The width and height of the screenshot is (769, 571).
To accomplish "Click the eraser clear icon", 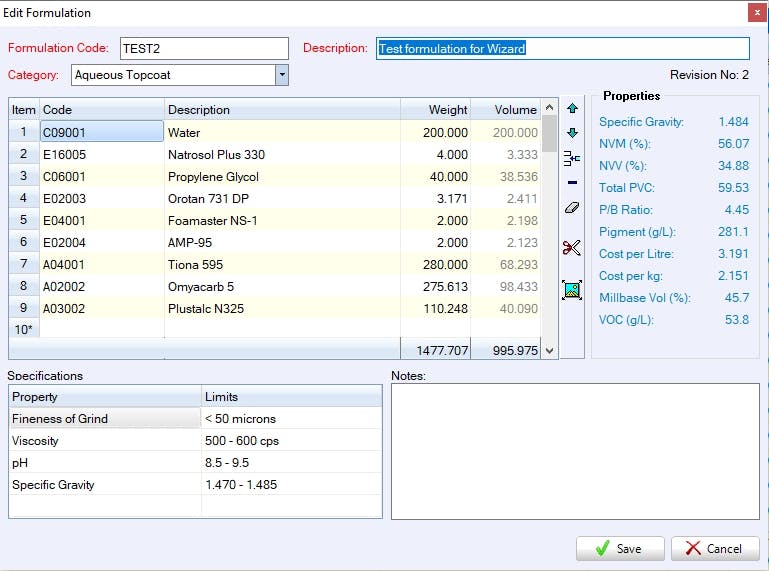I will [572, 208].
